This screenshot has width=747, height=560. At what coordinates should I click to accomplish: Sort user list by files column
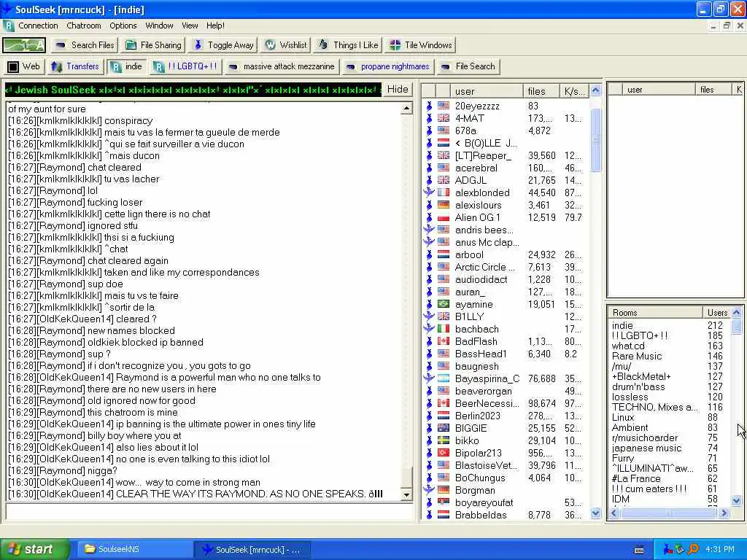541,91
